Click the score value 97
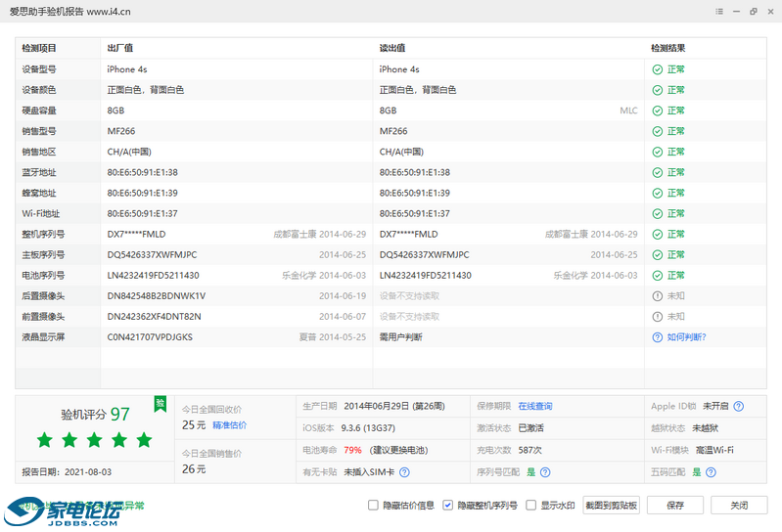The height and width of the screenshot is (532, 782). click(119, 415)
